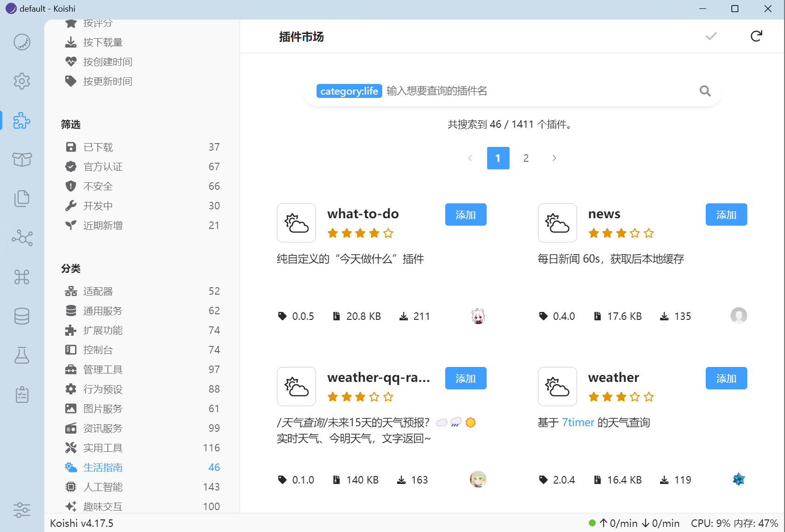This screenshot has height=532, width=785.
Task: Open the 7timer link
Action: point(578,422)
